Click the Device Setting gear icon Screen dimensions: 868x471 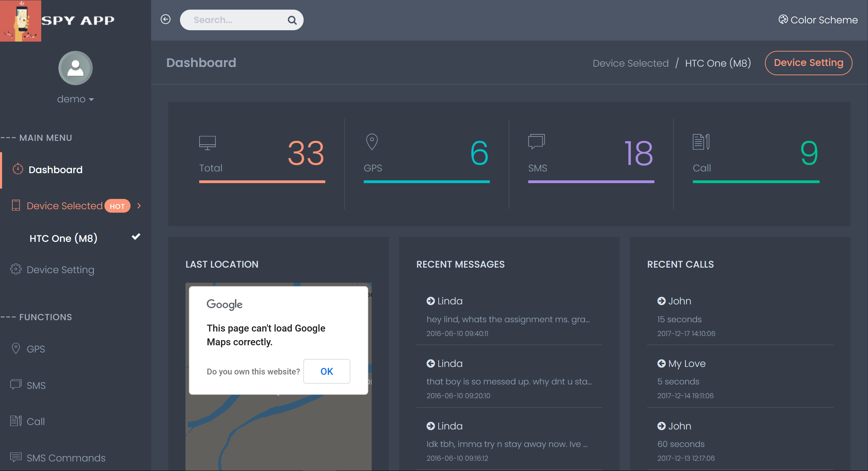[16, 269]
